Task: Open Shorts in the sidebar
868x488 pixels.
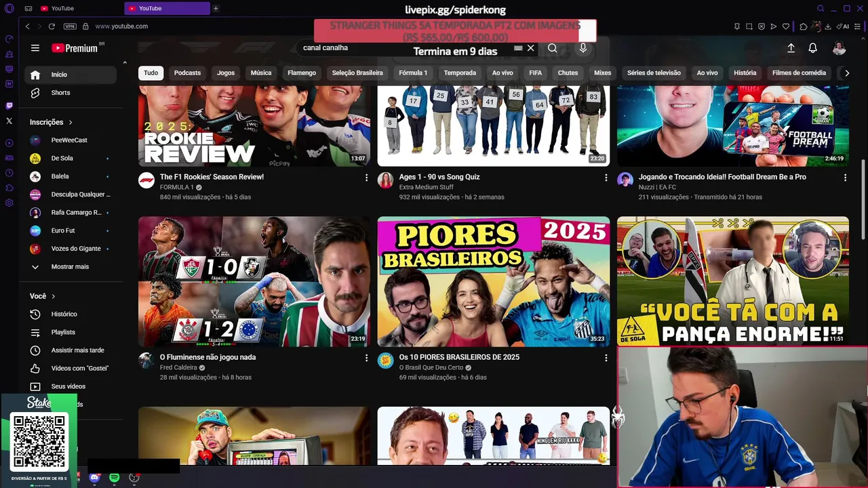Action: pyautogui.click(x=71, y=93)
